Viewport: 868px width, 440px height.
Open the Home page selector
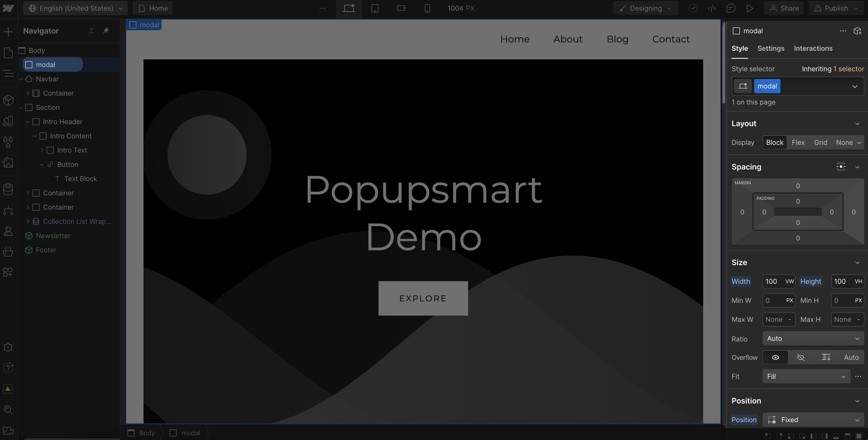153,8
